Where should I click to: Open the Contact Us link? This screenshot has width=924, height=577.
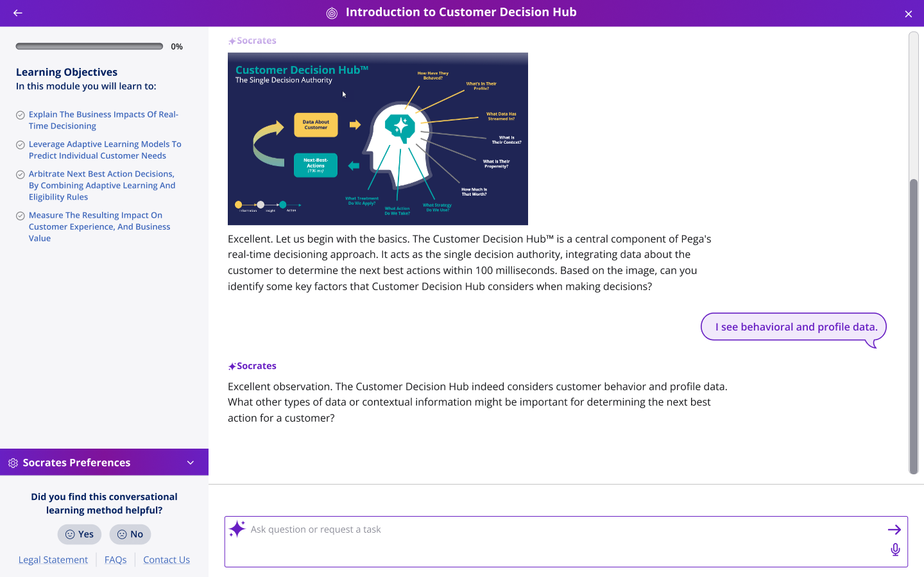[x=167, y=560]
